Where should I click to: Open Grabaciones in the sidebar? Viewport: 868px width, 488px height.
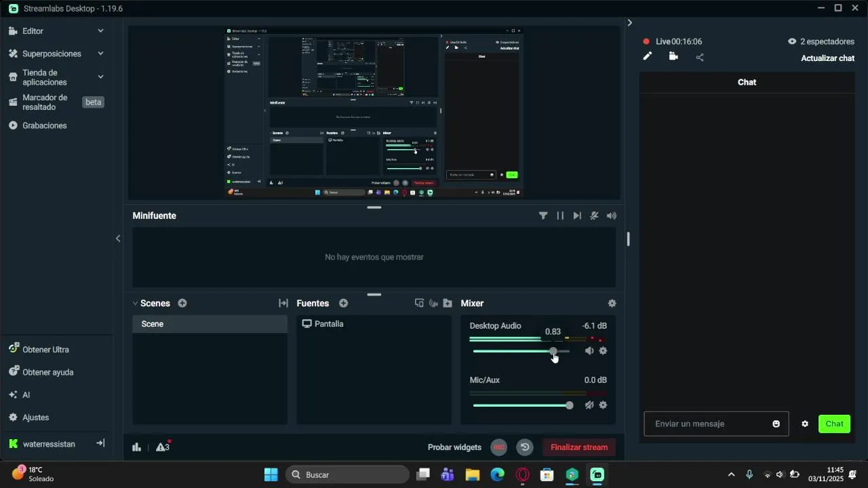tap(45, 125)
